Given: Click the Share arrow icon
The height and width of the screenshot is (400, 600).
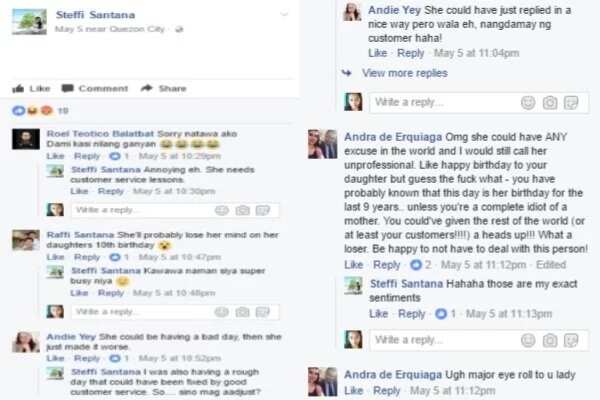Looking at the screenshot, I should click(x=147, y=88).
